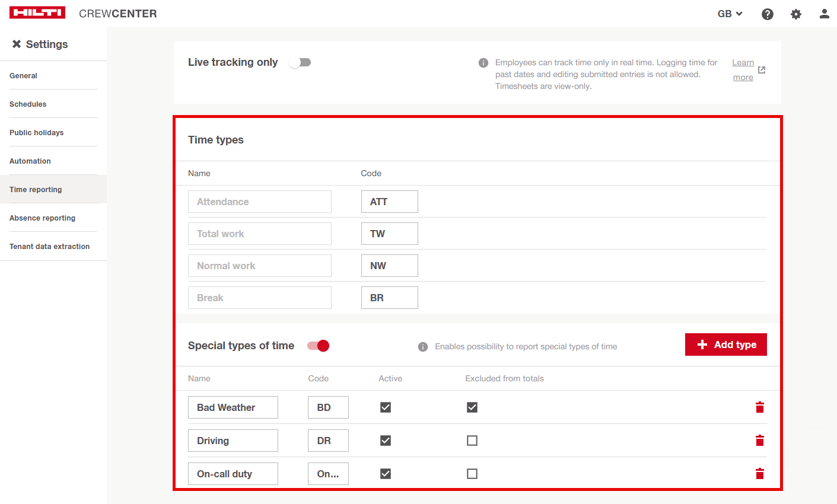Edit the TW code field

coord(390,234)
